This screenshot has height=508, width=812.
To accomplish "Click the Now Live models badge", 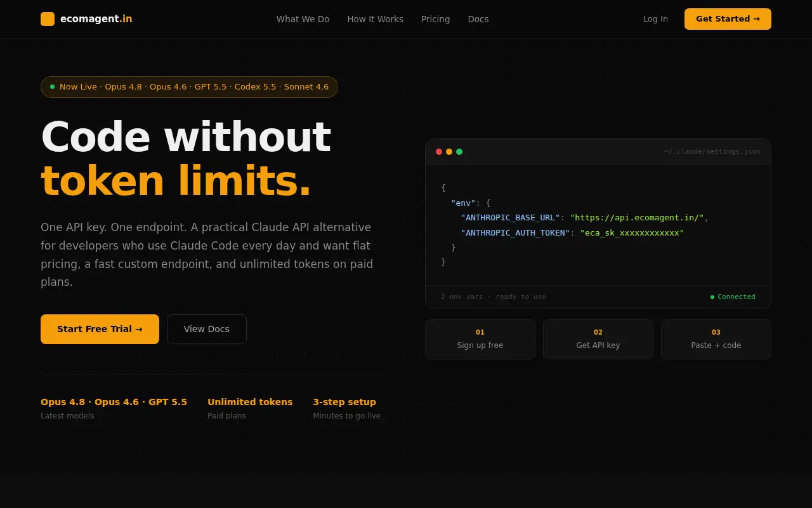I will click(189, 87).
